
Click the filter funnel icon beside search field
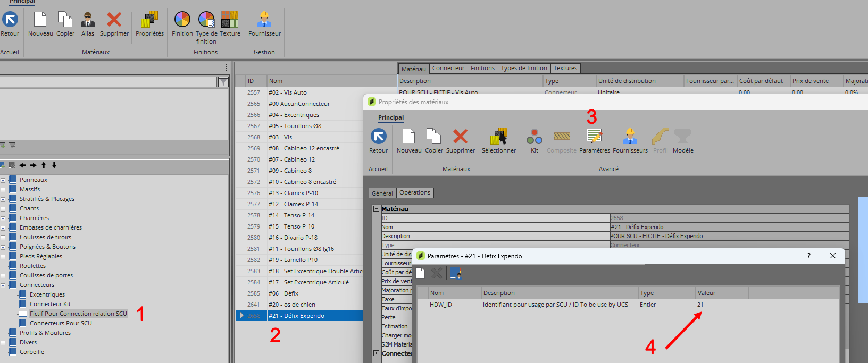223,82
